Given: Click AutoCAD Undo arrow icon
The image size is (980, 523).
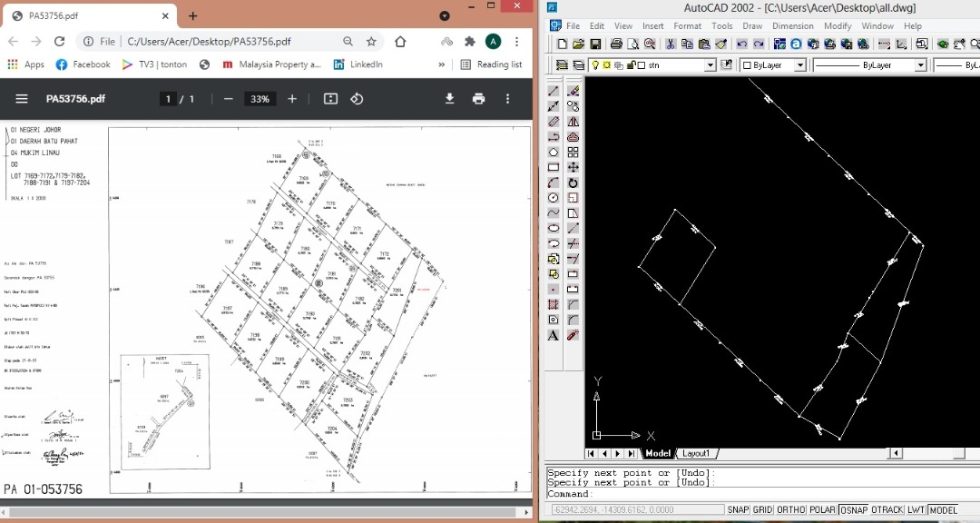Looking at the screenshot, I should 742,44.
